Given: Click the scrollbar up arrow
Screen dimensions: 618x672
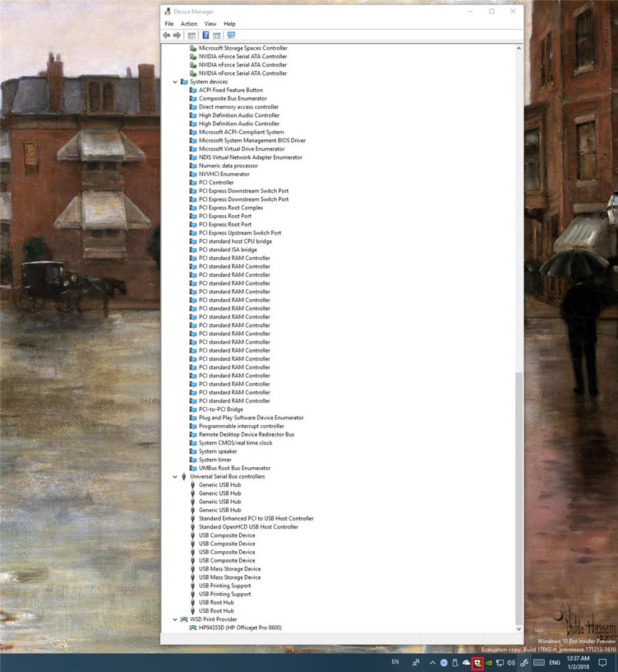Looking at the screenshot, I should coord(519,49).
